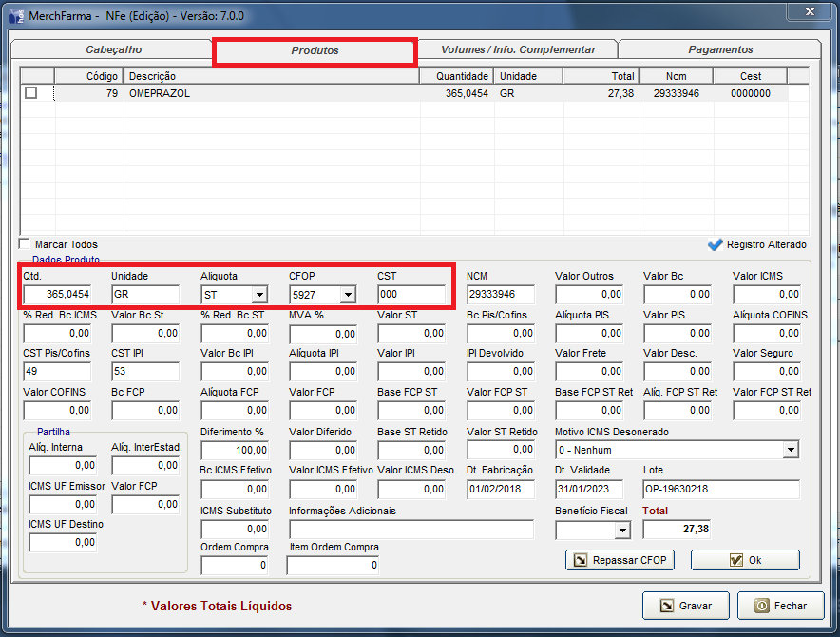Close the NFe window with the X
The height and width of the screenshot is (637, 840).
[808, 11]
